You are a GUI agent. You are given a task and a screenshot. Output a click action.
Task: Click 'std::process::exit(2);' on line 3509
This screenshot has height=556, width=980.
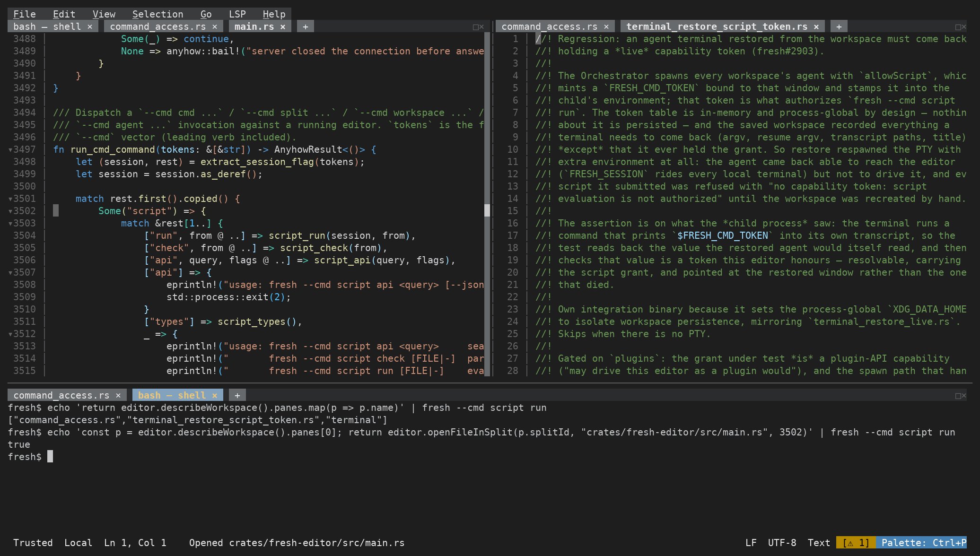pyautogui.click(x=229, y=297)
